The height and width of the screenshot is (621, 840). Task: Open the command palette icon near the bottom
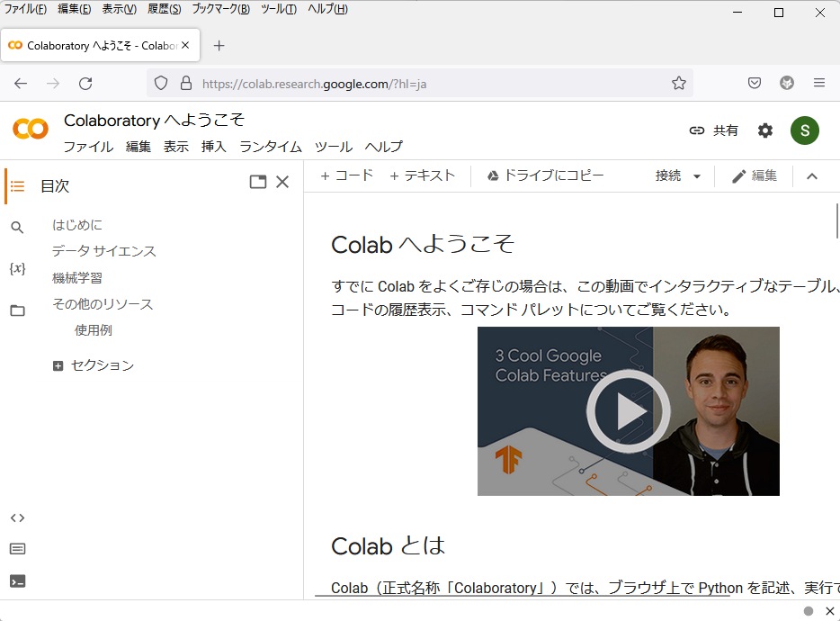[x=17, y=548]
